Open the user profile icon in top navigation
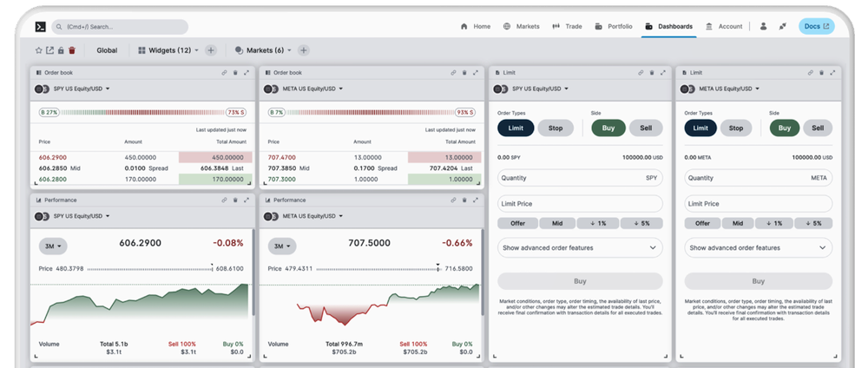 tap(763, 27)
